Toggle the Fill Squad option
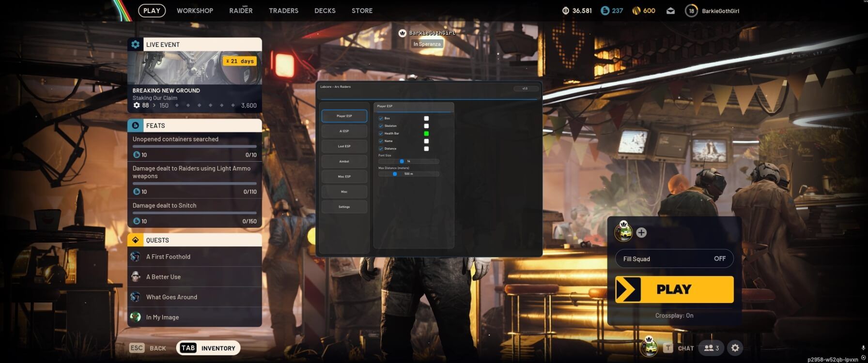Viewport: 868px width, 363px height. pos(674,258)
